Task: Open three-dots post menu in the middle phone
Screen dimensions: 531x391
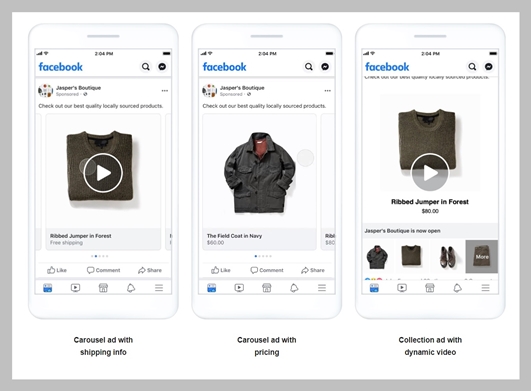Action: pos(327,91)
